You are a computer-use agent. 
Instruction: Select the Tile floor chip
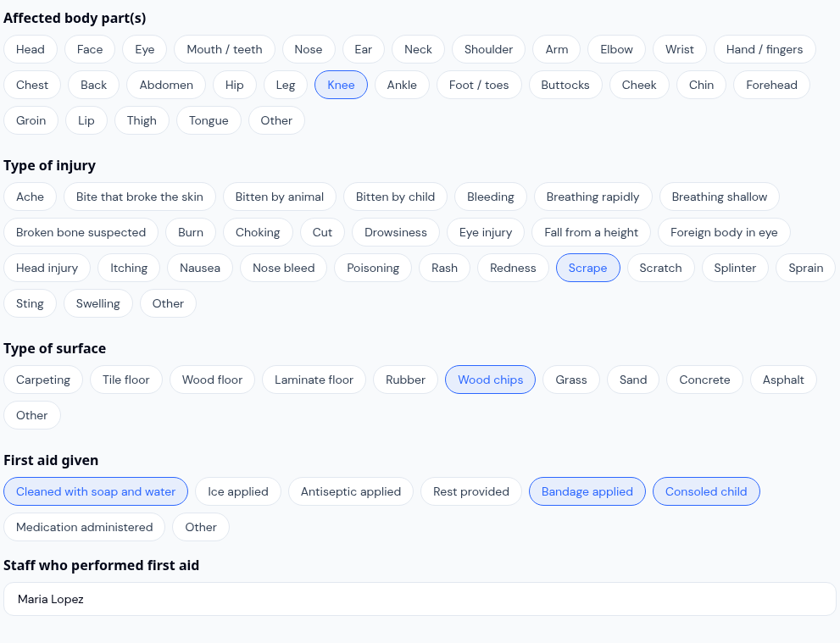126,380
